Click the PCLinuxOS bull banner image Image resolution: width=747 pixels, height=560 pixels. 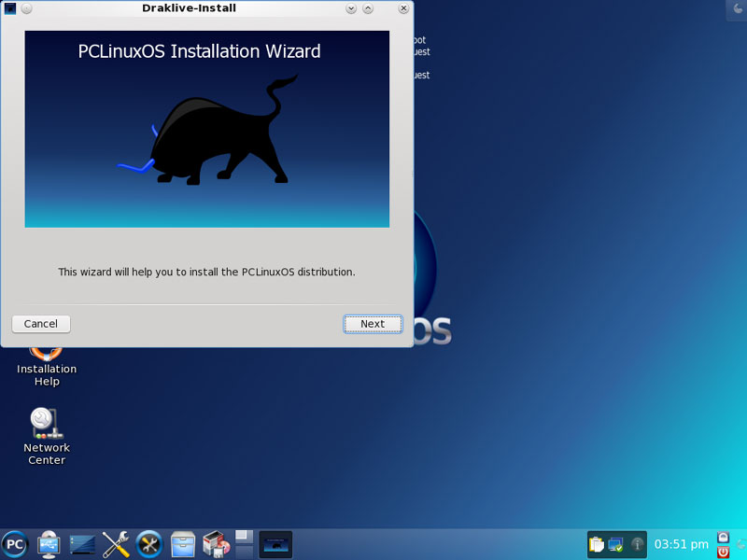click(x=206, y=129)
